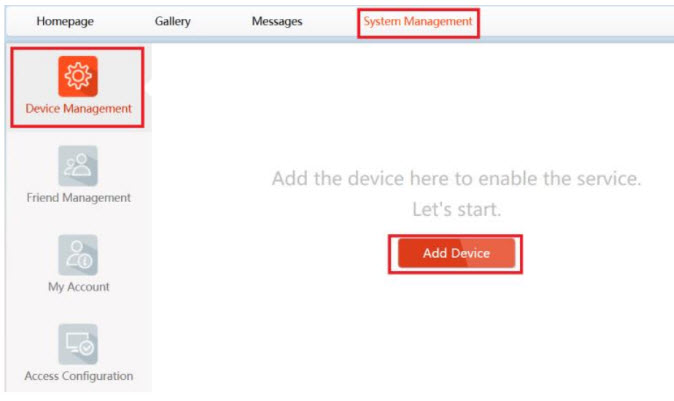Select the My Account person icon
674x401 pixels.
coord(78,255)
